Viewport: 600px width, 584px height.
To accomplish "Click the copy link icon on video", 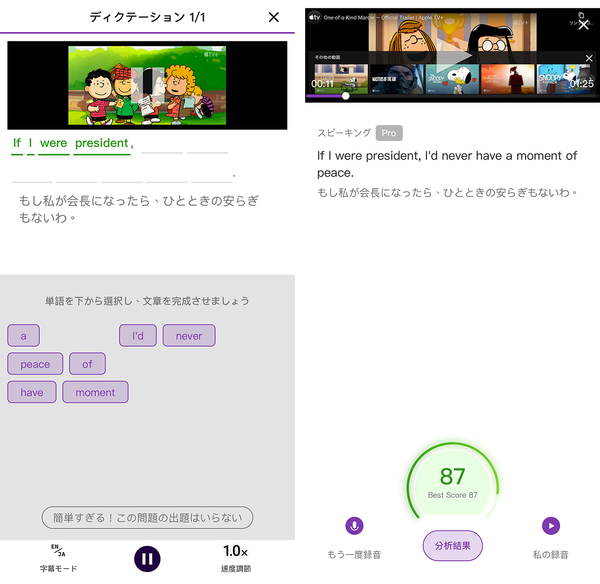I will [x=581, y=15].
